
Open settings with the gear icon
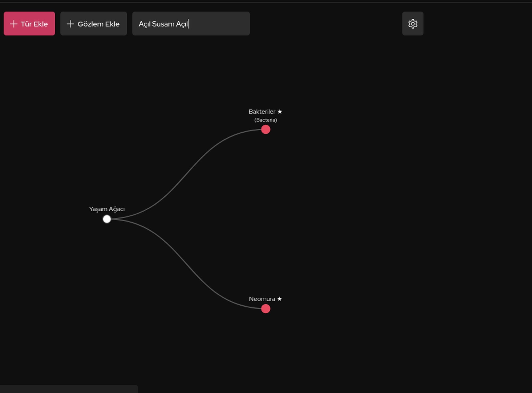pos(413,24)
